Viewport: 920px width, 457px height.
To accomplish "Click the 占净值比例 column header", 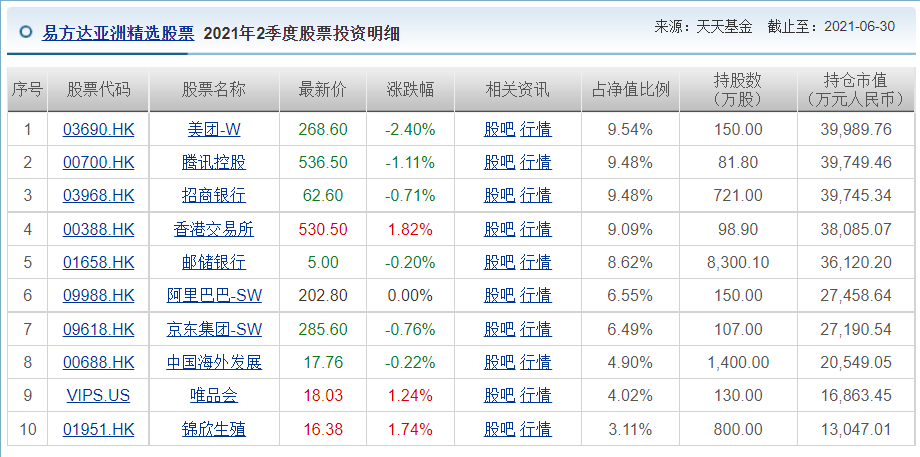I will [x=631, y=90].
